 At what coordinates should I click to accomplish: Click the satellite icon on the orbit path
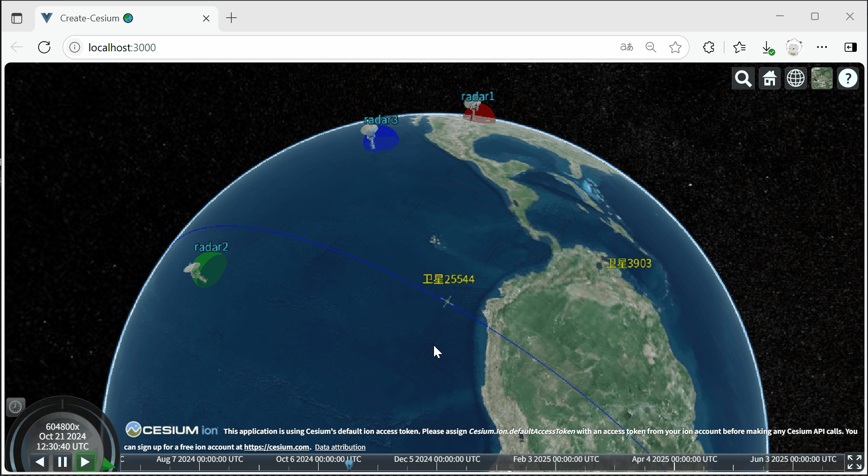point(447,302)
